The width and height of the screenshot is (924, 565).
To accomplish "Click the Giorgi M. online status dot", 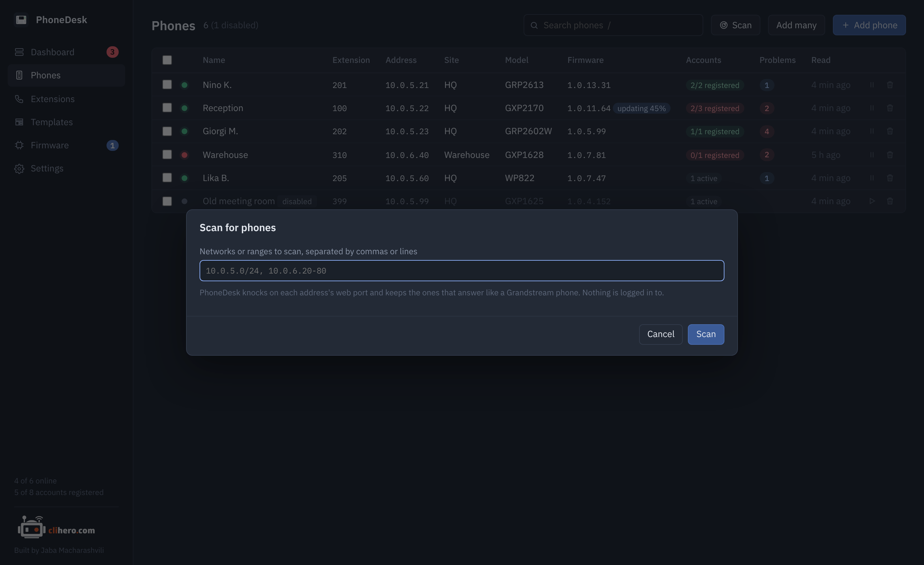I will click(x=184, y=131).
